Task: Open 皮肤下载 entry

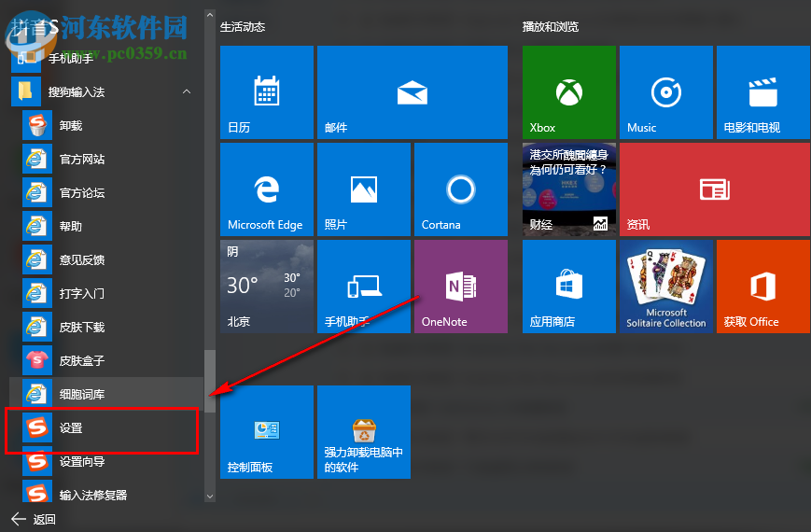Action: [x=106, y=327]
